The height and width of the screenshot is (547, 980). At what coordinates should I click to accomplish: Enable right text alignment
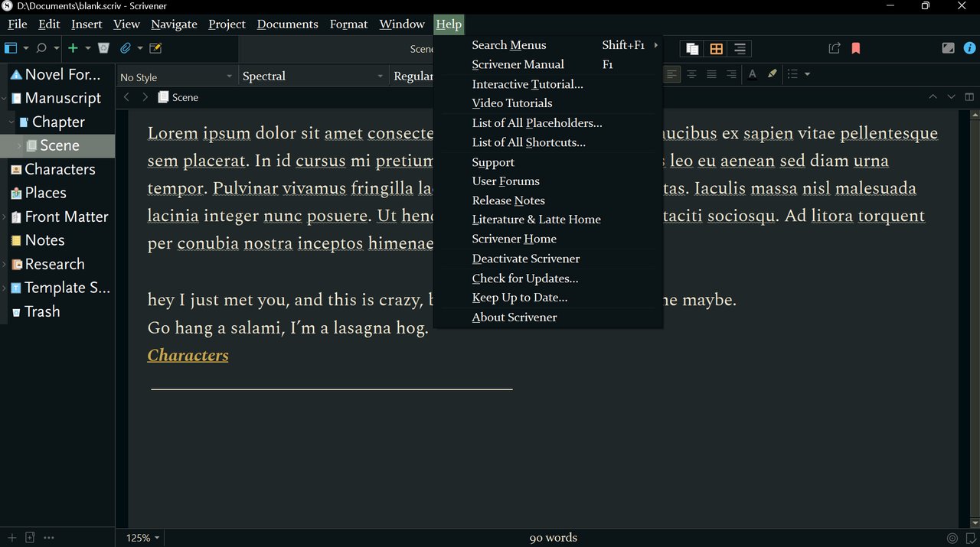pyautogui.click(x=731, y=74)
